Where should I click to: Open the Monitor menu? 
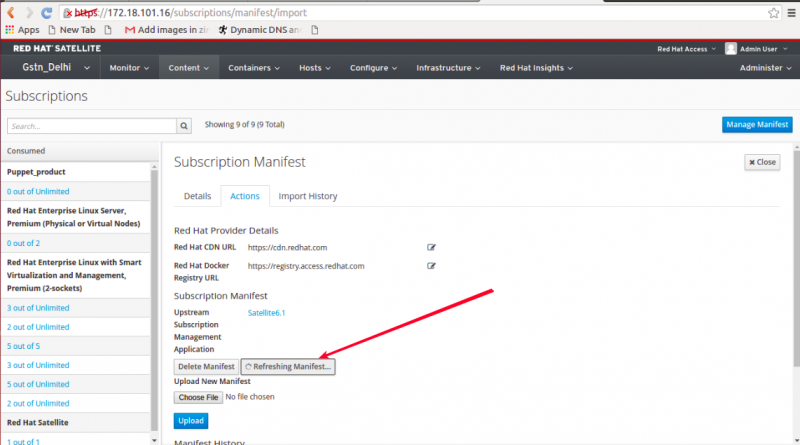pos(129,68)
